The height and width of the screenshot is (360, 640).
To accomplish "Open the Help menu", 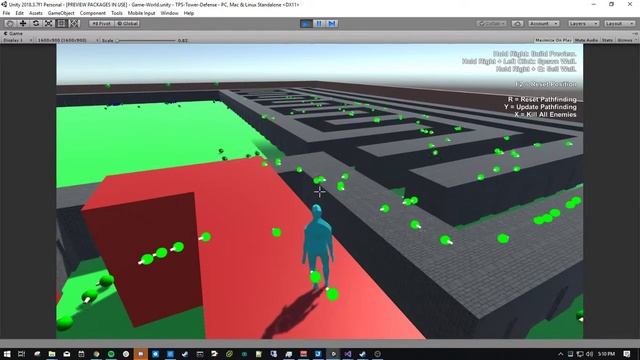I will click(189, 13).
